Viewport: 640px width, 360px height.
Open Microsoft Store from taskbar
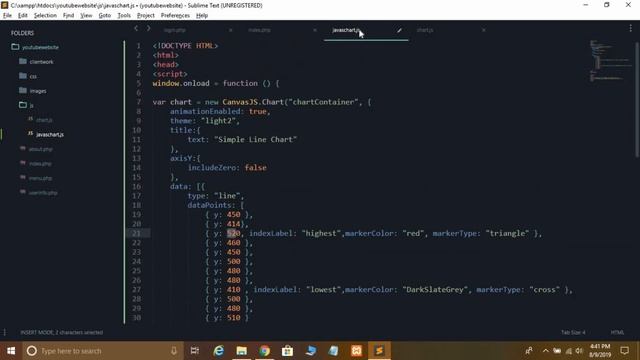[x=287, y=351]
